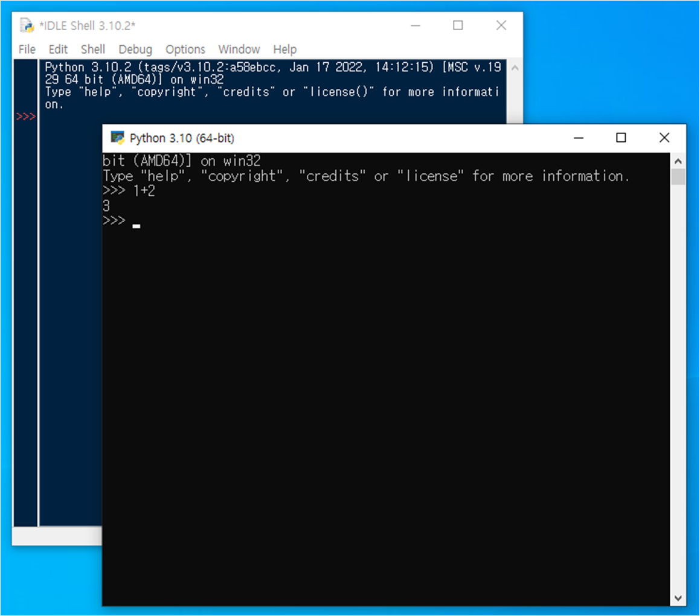
Task: Click the Python 3.10 console window icon
Action: pos(117,138)
